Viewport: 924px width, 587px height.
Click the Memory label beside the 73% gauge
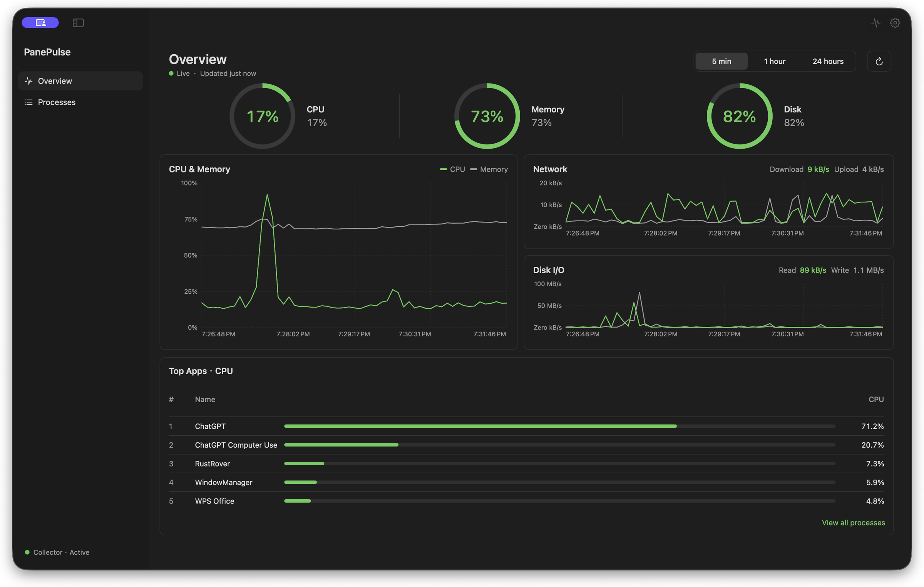pyautogui.click(x=548, y=109)
